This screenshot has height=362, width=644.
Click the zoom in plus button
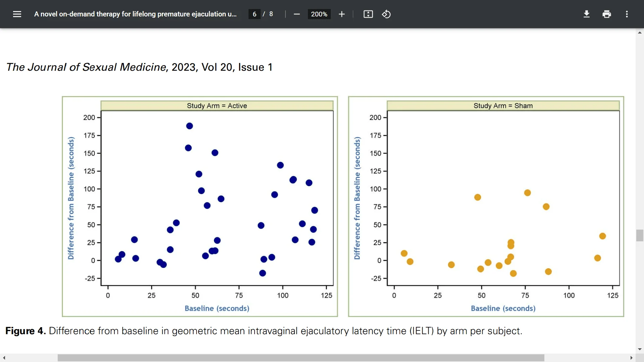(341, 14)
